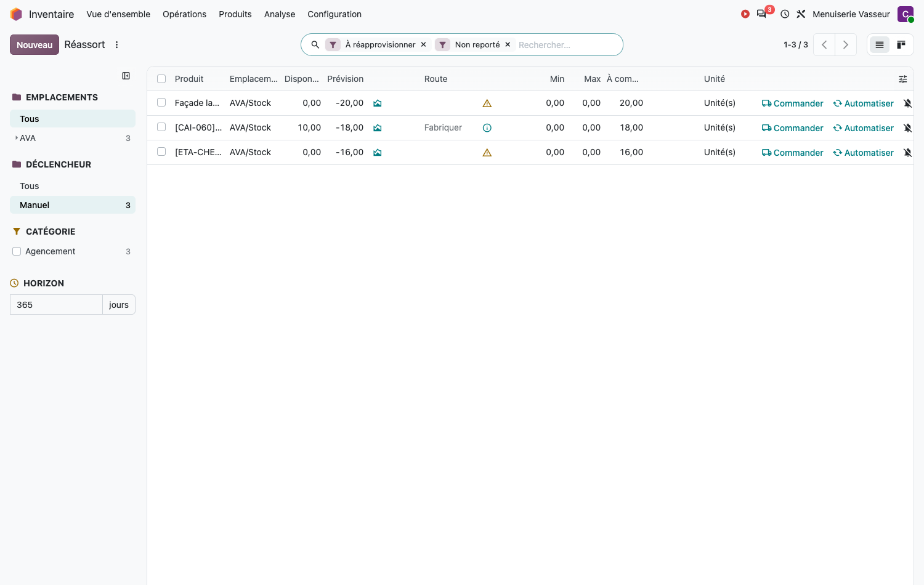Open the conversations icon with badge 3
Viewport: 924px width, 585px height.
762,14
